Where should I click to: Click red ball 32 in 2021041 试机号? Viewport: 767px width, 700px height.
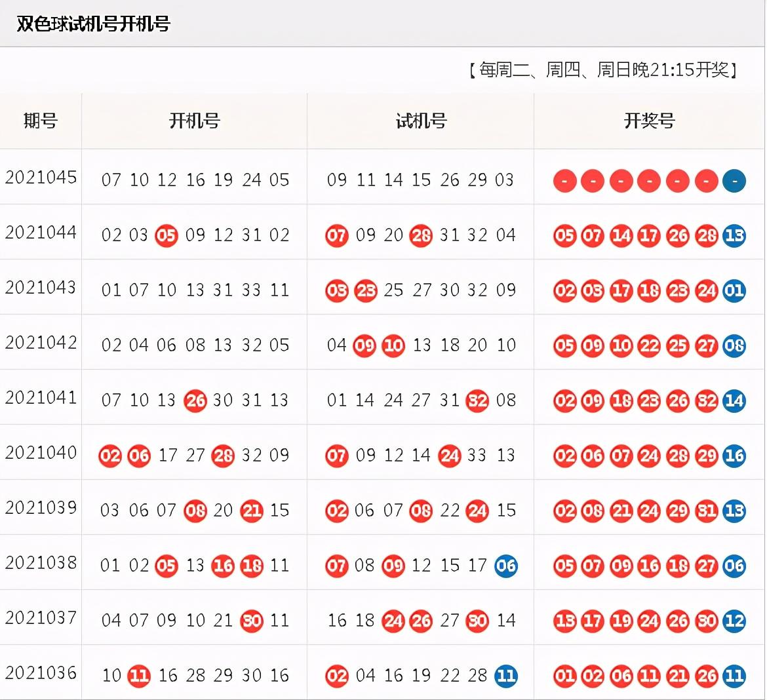(x=477, y=401)
